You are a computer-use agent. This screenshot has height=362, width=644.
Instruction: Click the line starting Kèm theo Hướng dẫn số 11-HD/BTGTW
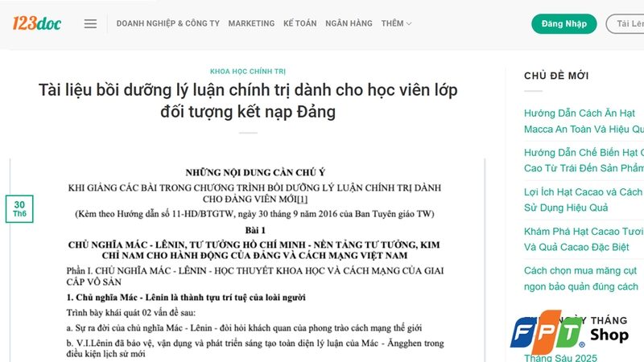[x=254, y=214]
